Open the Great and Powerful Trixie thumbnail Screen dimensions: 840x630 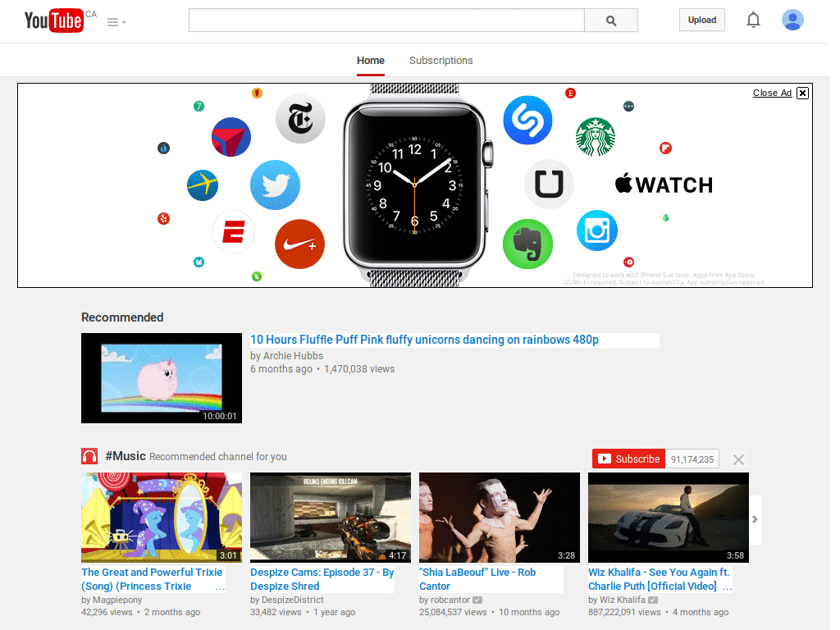pyautogui.click(x=162, y=518)
